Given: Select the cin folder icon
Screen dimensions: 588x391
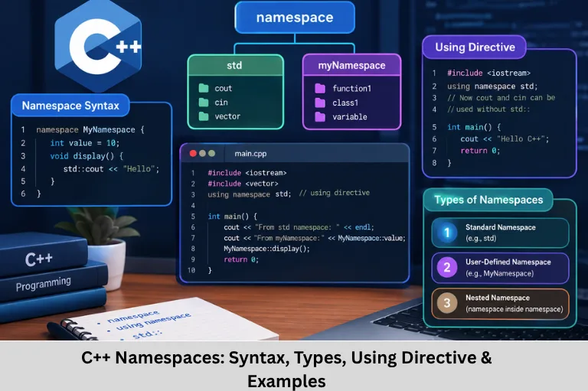Looking at the screenshot, I should pos(204,102).
